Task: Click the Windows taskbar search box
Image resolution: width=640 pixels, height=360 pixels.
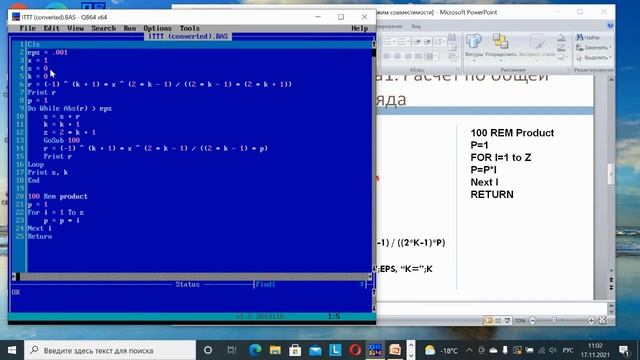Action: point(110,350)
